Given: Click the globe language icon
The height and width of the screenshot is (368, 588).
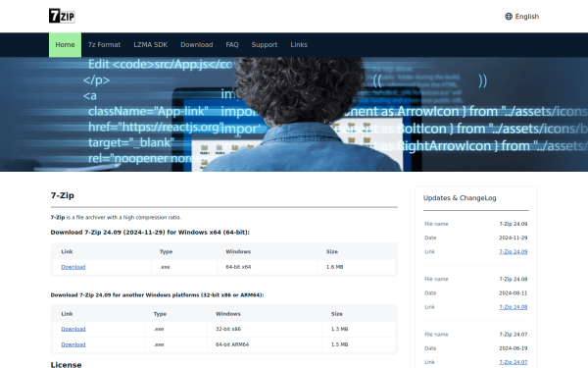Looking at the screenshot, I should point(509,16).
